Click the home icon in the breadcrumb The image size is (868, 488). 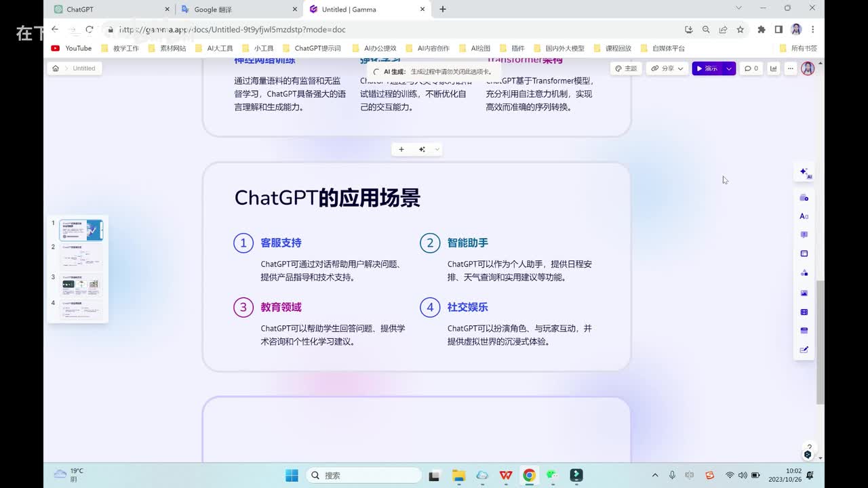point(56,68)
